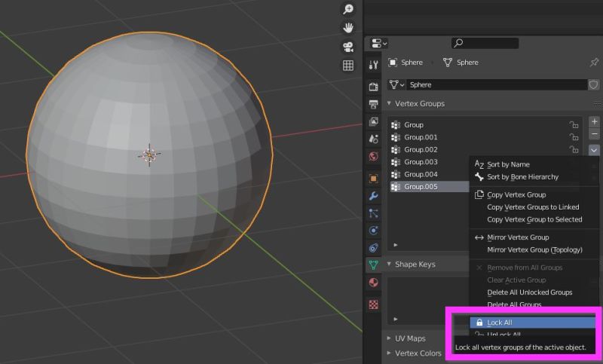603x364 pixels.
Task: Open the Object Data mesh properties tab
Action: pyautogui.click(x=373, y=265)
